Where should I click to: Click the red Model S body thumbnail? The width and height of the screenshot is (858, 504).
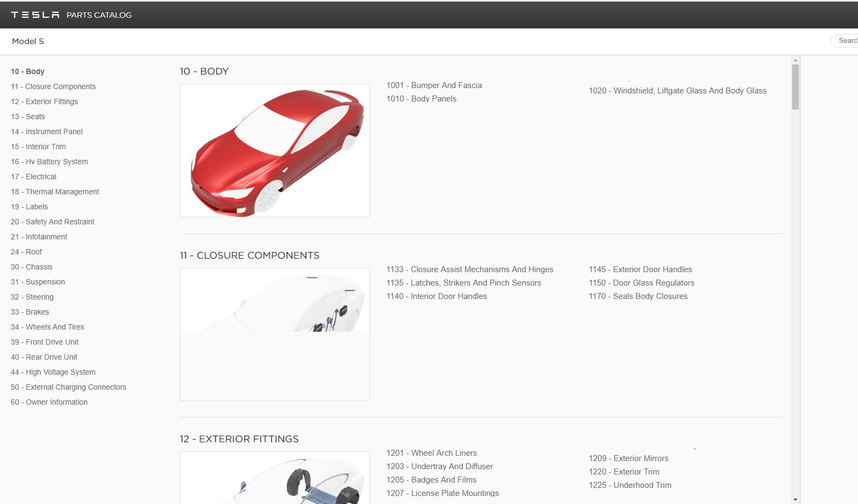point(275,151)
